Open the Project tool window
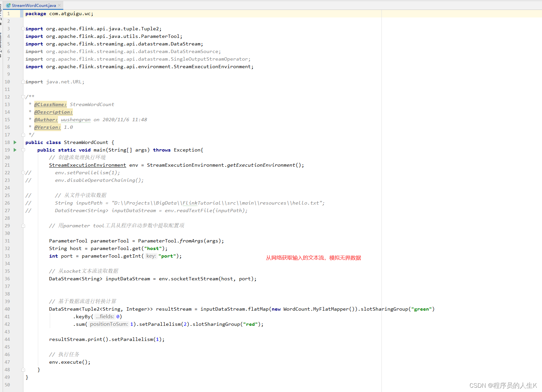The image size is (542, 392). click(1, 13)
